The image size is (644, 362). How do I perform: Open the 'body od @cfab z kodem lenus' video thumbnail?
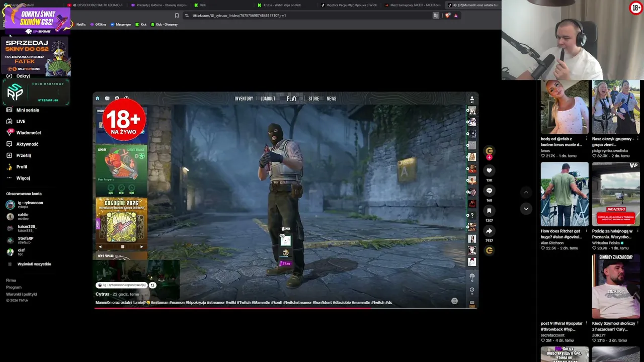point(565,107)
